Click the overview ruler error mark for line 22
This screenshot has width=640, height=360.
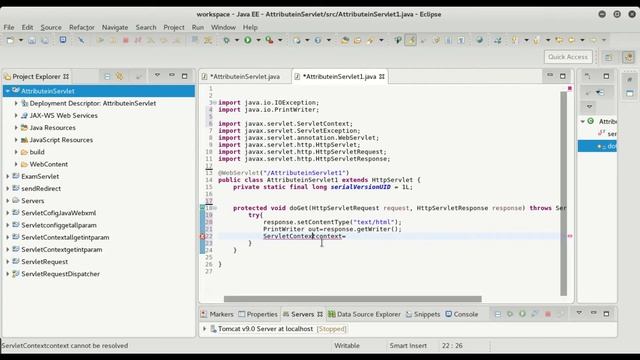pos(570,236)
